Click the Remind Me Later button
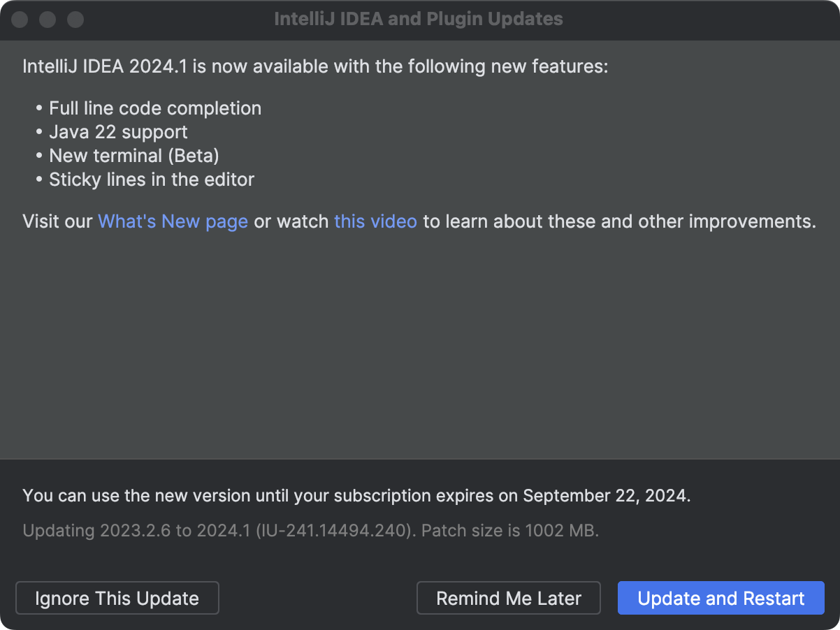Screen dimensions: 840x630 [508, 598]
